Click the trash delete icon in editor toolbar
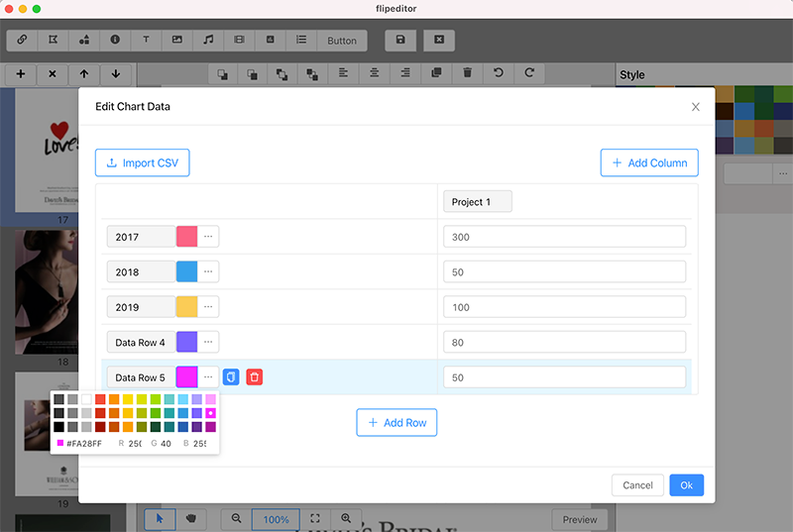793x532 pixels. click(x=467, y=73)
